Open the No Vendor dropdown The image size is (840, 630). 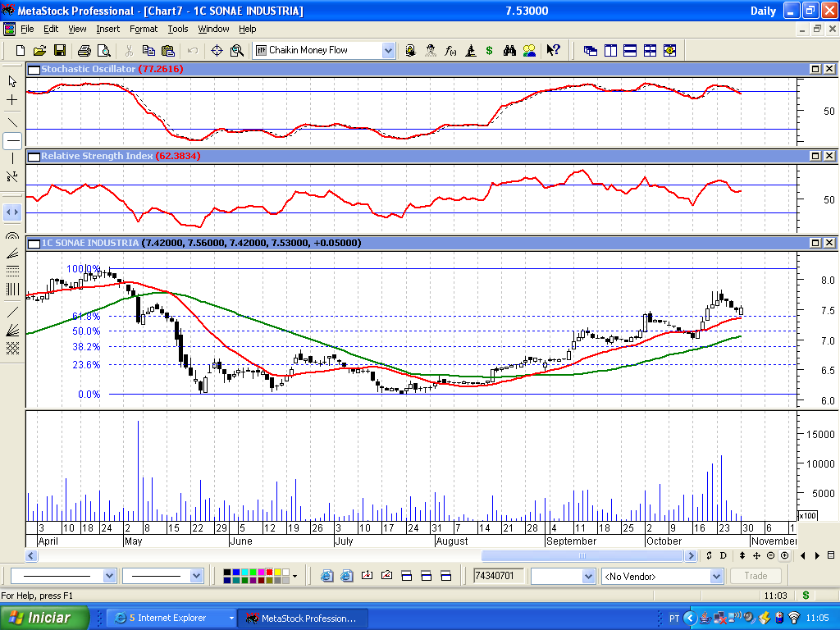click(x=717, y=576)
